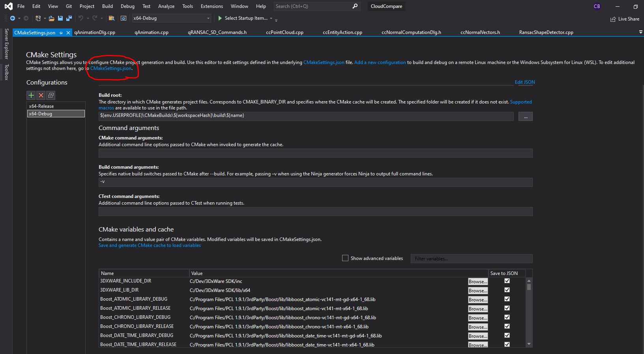
Task: Close the CMakeSettings.json tab
Action: point(68,33)
